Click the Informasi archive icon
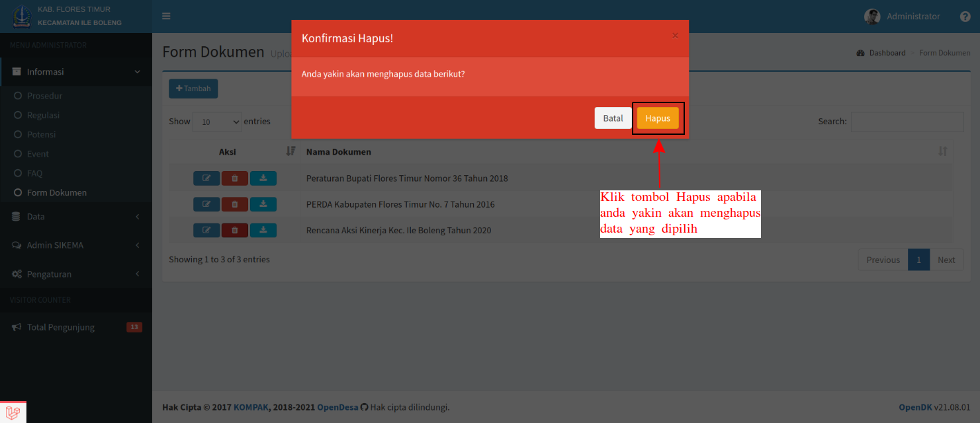This screenshot has width=980, height=423. pos(17,71)
